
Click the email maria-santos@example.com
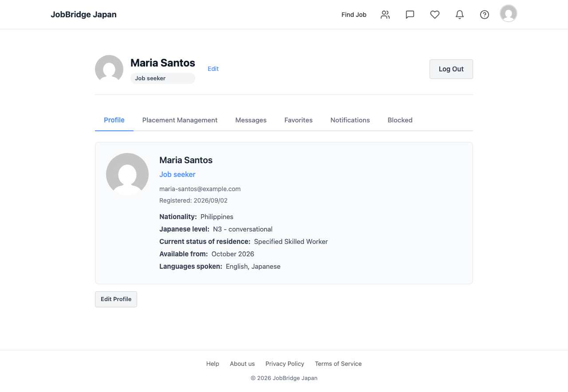pos(200,189)
